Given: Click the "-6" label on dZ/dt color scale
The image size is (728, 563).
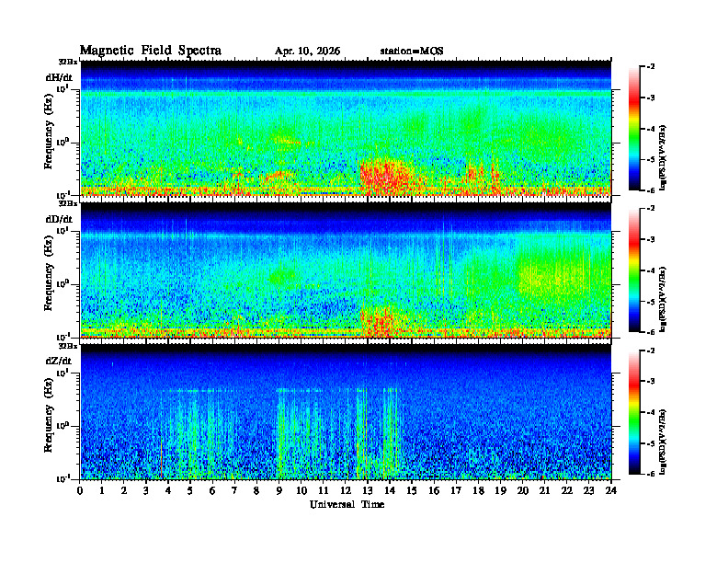Looking at the screenshot, I should pyautogui.click(x=651, y=474).
